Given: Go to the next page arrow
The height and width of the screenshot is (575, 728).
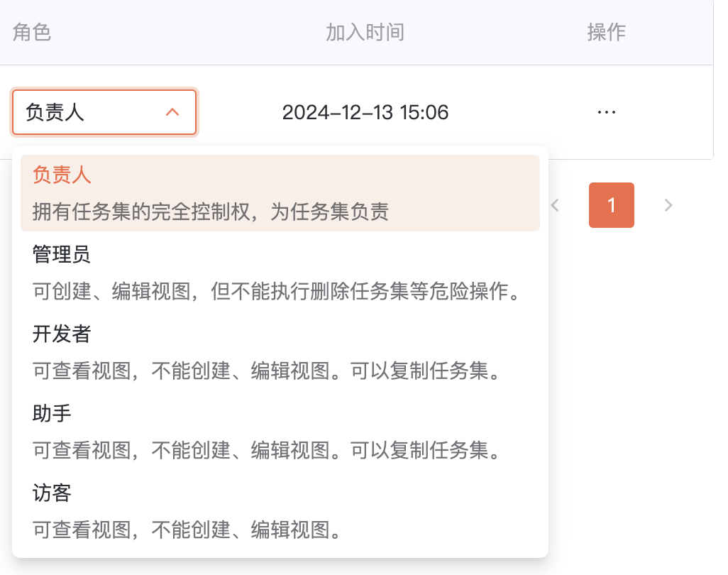Looking at the screenshot, I should pyautogui.click(x=668, y=206).
